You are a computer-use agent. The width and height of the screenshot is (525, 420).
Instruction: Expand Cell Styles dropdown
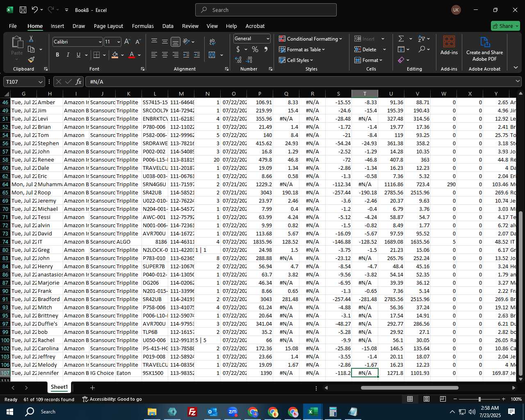[x=311, y=60]
